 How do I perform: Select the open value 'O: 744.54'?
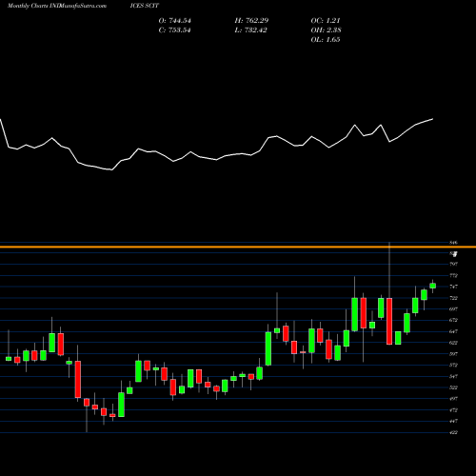(x=175, y=21)
